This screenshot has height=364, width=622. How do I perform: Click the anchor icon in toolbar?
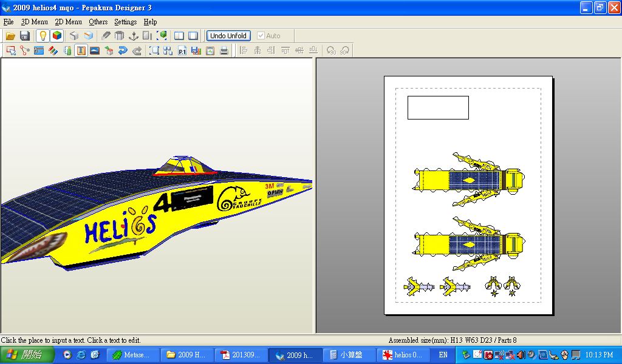click(x=134, y=36)
